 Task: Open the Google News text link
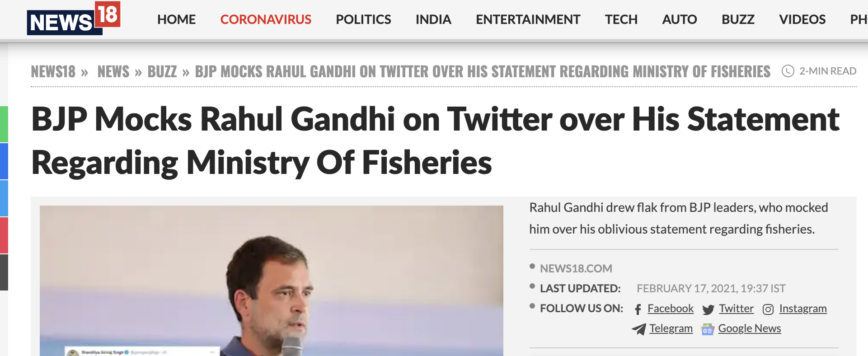coord(749,328)
